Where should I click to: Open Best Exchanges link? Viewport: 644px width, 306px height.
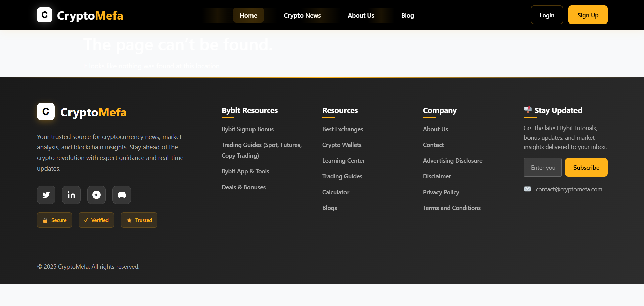342,129
